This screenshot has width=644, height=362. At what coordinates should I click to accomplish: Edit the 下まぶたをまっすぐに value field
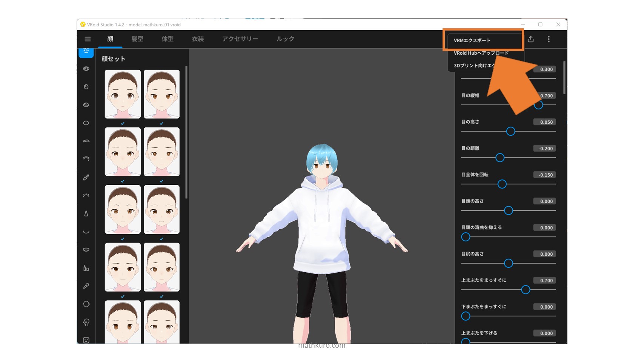click(x=544, y=307)
